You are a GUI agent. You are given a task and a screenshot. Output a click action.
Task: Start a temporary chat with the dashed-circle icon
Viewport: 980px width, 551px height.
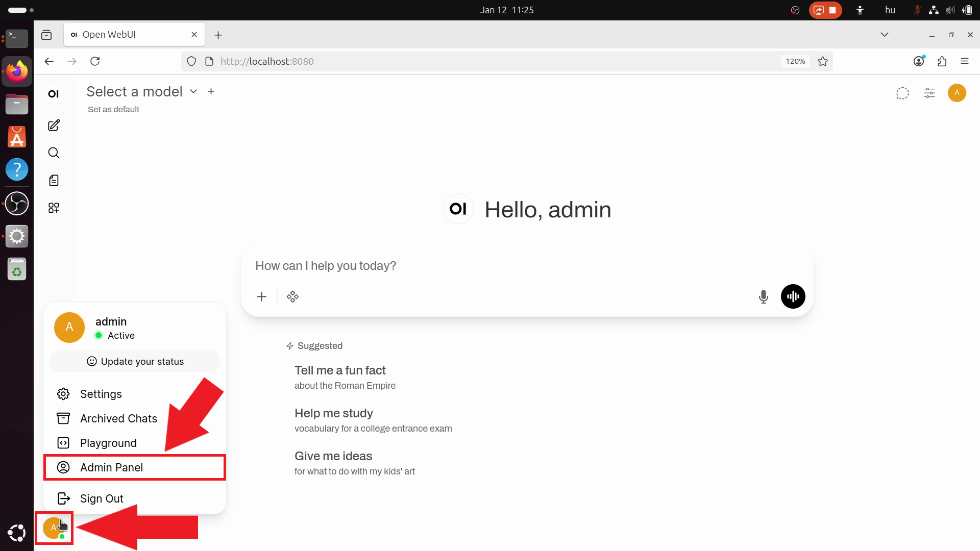902,93
